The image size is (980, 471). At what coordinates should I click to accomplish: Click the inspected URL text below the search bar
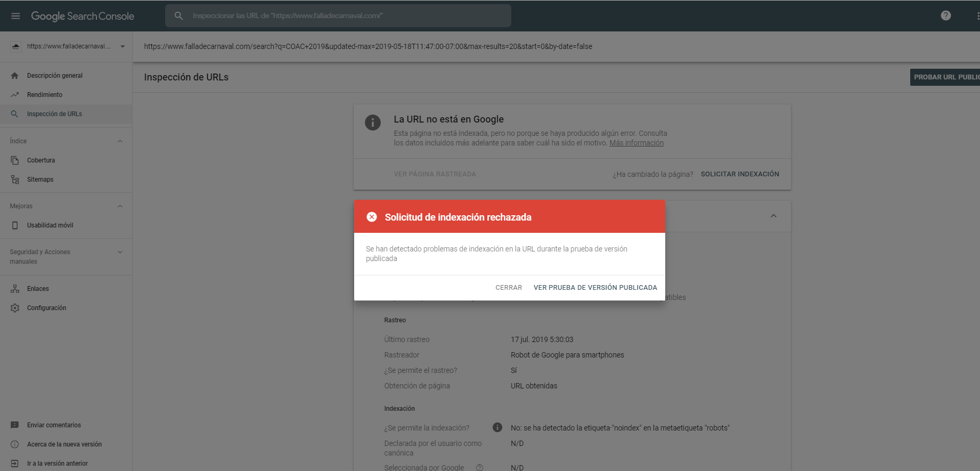(368, 46)
